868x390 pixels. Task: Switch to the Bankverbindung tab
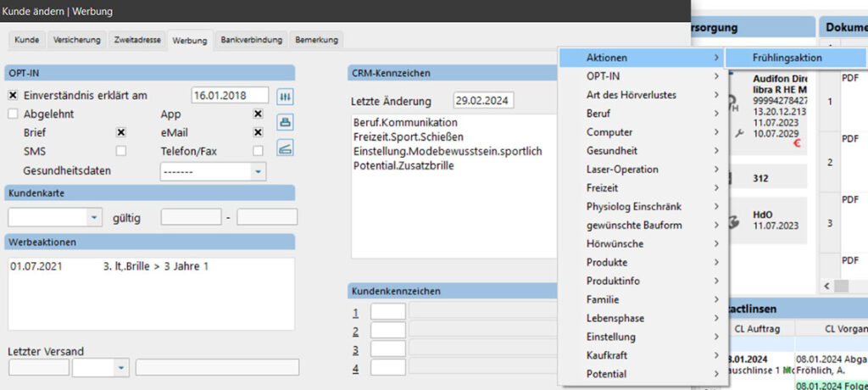click(252, 40)
